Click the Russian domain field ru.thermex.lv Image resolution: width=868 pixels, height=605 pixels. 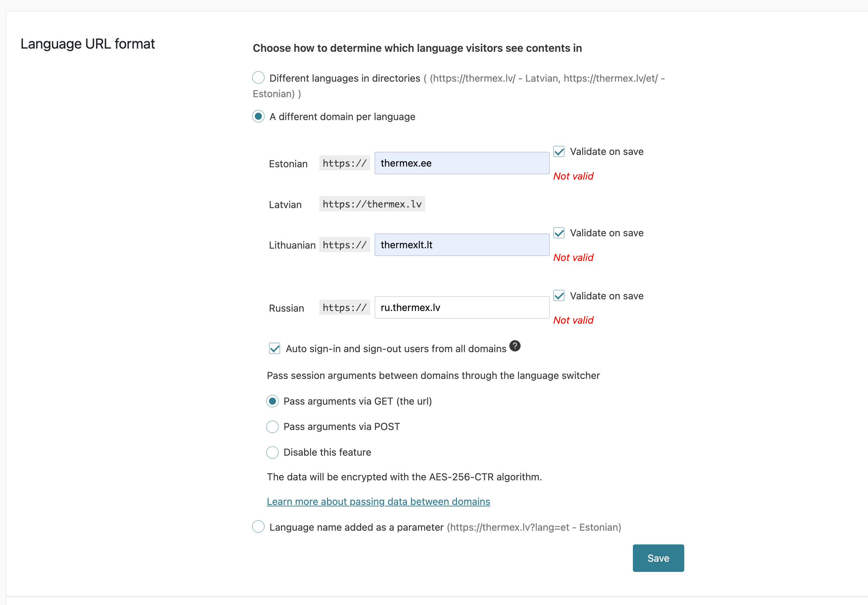pyautogui.click(x=461, y=307)
